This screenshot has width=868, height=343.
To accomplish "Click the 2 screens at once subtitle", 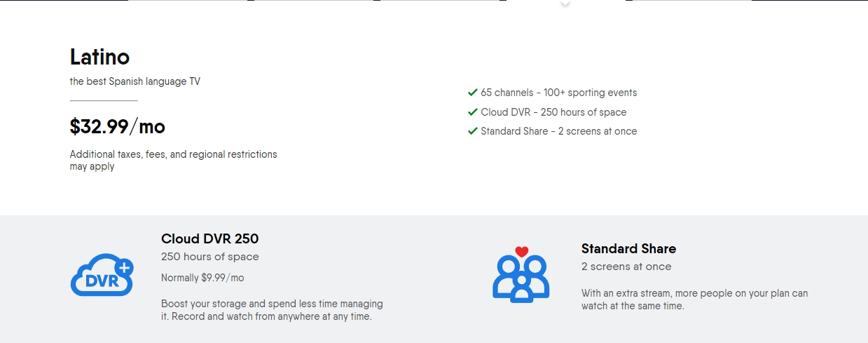I will (626, 267).
